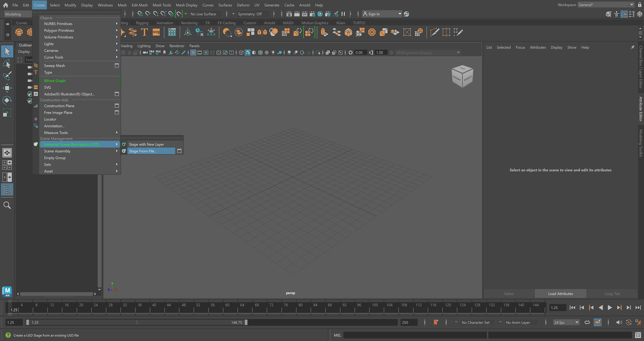Open the sRGB gamma color space dropdown
This screenshot has width=644, height=341.
click(428, 53)
